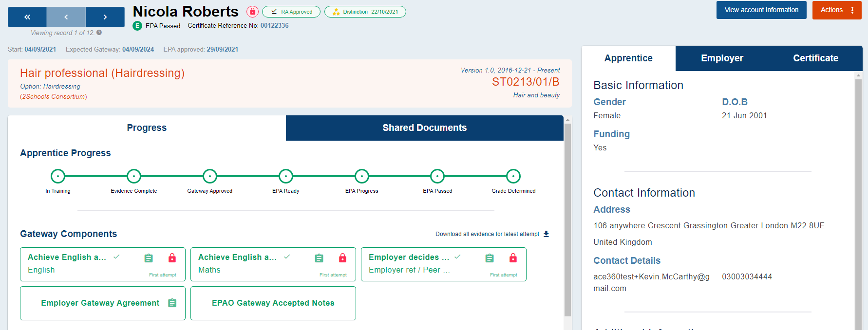Click clipboard icon on Employer Gateway Agreement
868x330 pixels.
click(x=172, y=303)
